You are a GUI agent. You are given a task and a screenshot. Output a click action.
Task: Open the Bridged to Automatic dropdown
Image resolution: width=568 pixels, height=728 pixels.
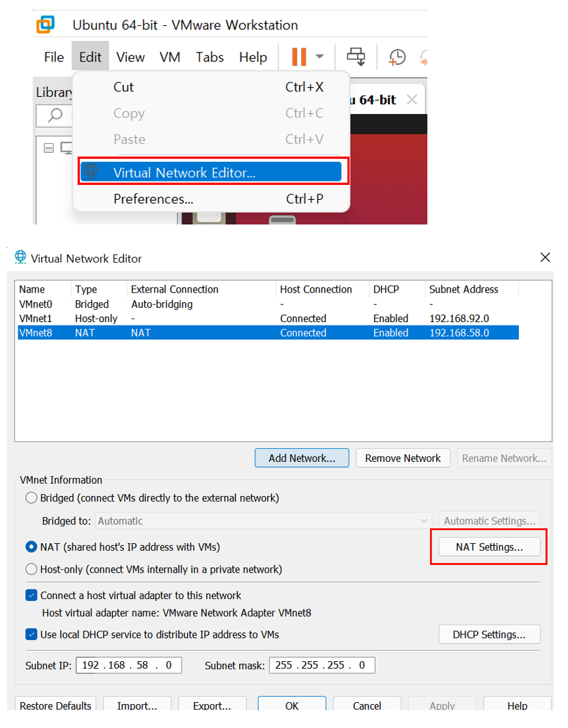pos(264,521)
